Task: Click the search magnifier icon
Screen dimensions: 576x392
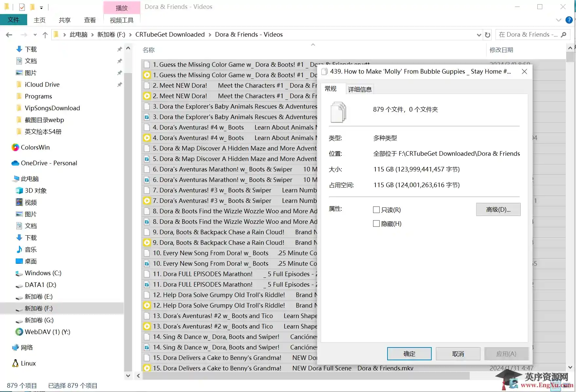Action: 564,35
